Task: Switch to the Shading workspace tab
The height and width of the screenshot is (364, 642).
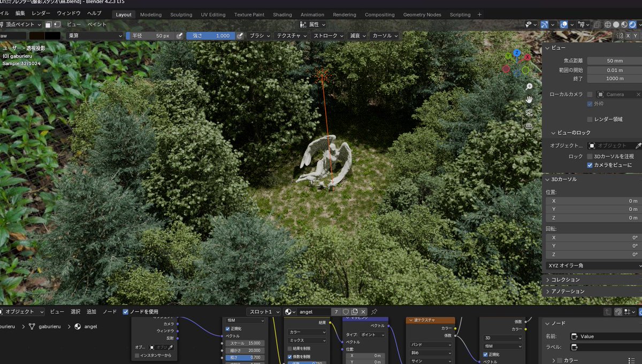Action: pyautogui.click(x=282, y=14)
